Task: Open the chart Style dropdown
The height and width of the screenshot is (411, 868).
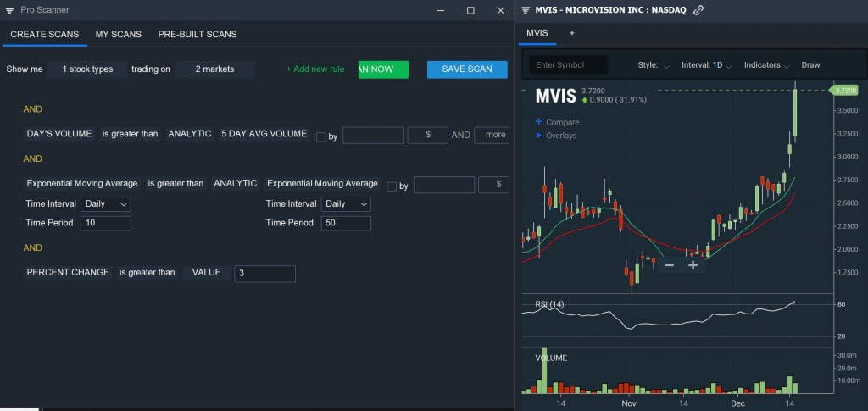Action: 654,64
